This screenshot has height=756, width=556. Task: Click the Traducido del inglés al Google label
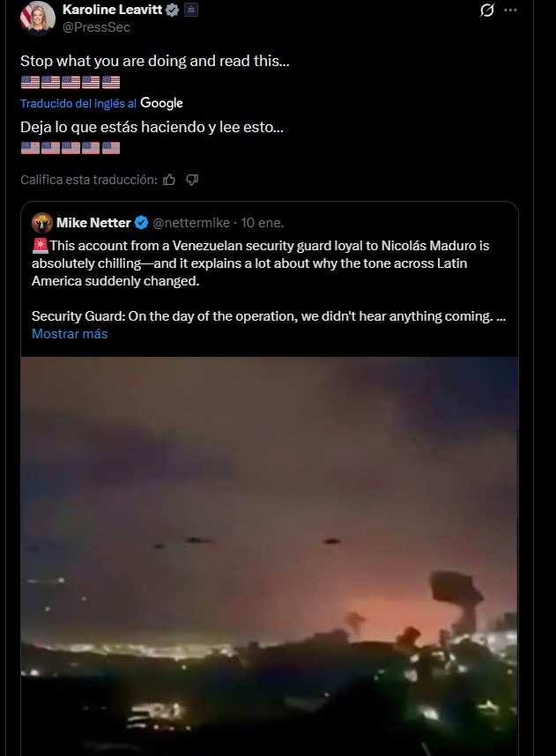pos(101,103)
